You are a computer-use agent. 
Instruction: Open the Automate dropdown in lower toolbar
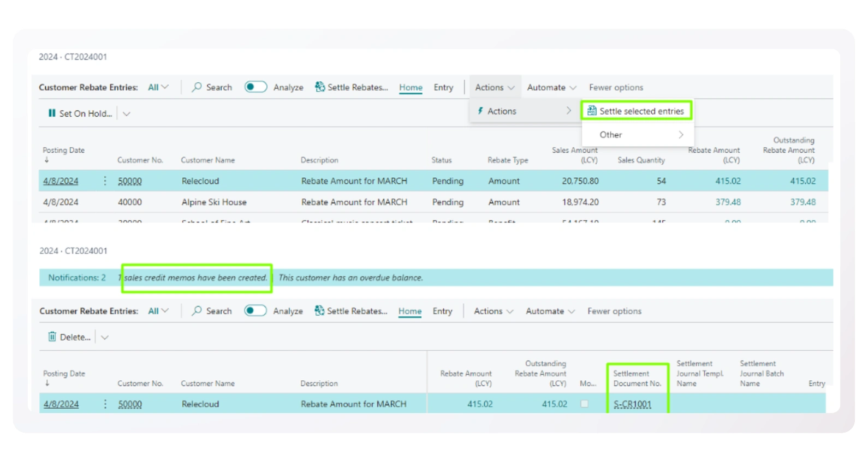(x=550, y=311)
